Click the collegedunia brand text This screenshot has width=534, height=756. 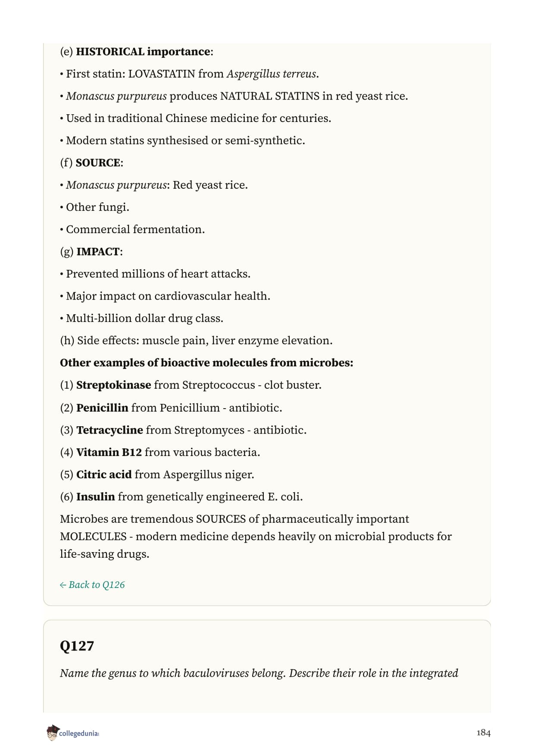[79, 734]
